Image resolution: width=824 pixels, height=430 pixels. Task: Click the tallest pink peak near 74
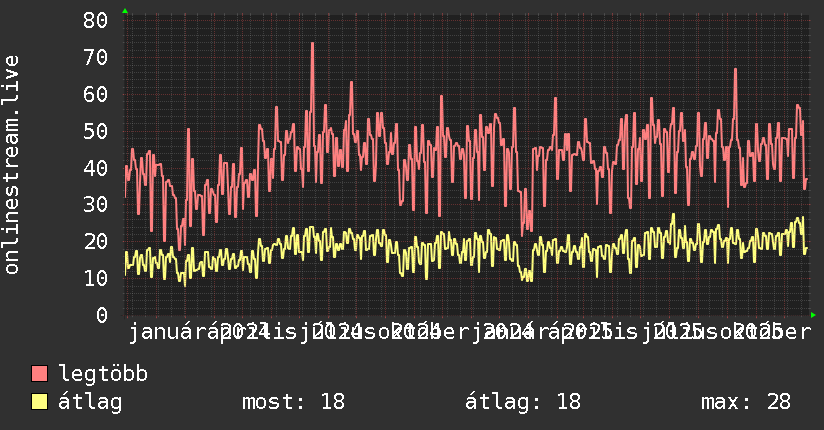coord(313,44)
